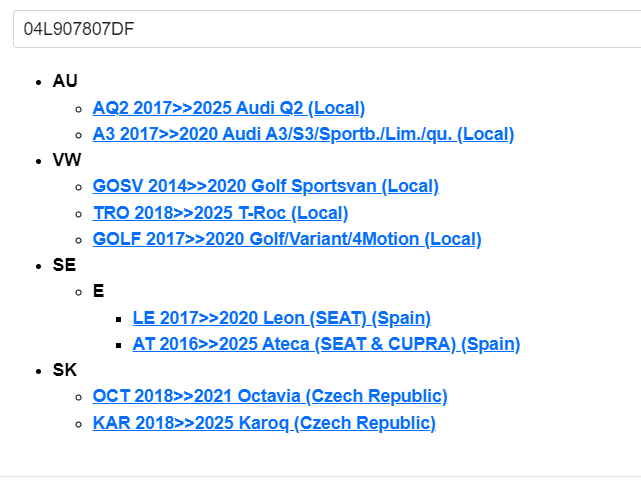Select the SK brand heading
Viewport: 641px width, 497px height.
[64, 370]
